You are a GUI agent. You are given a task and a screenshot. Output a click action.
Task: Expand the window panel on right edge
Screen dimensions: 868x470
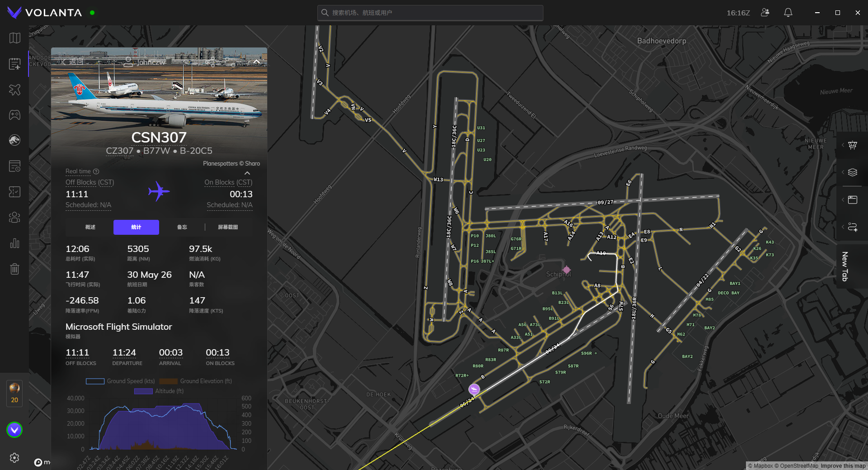(x=852, y=199)
